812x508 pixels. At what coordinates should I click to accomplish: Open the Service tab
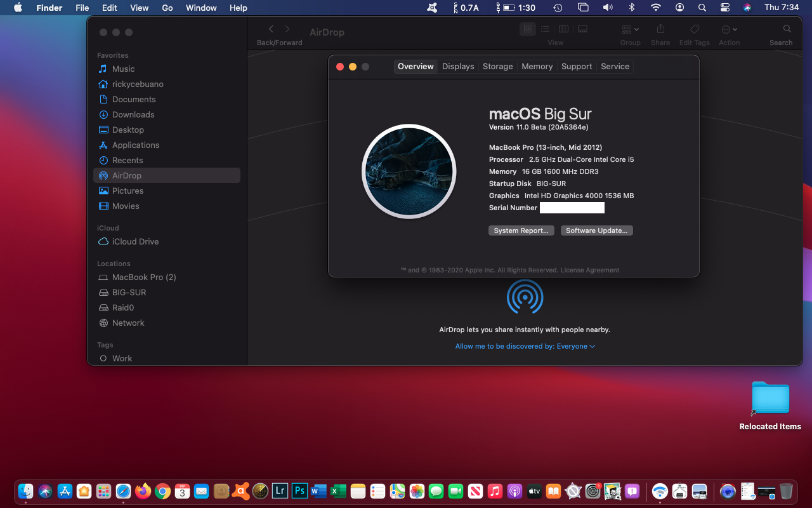615,67
